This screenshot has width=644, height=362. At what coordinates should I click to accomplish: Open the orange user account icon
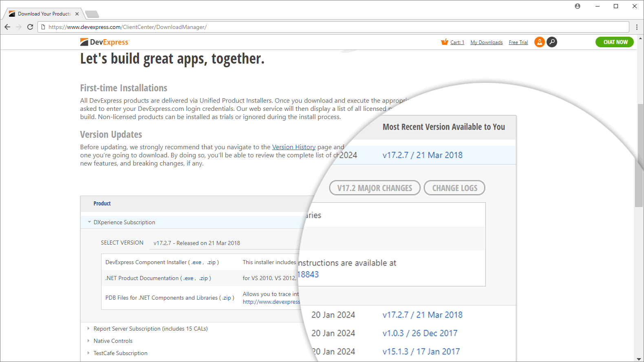(540, 42)
